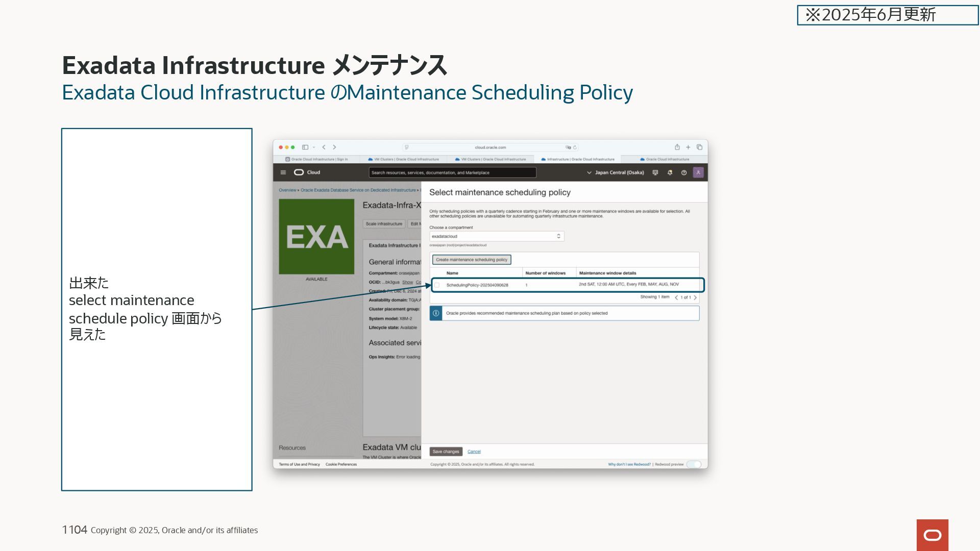This screenshot has width=980, height=551.
Task: Click the Safari share icon
Action: click(677, 147)
